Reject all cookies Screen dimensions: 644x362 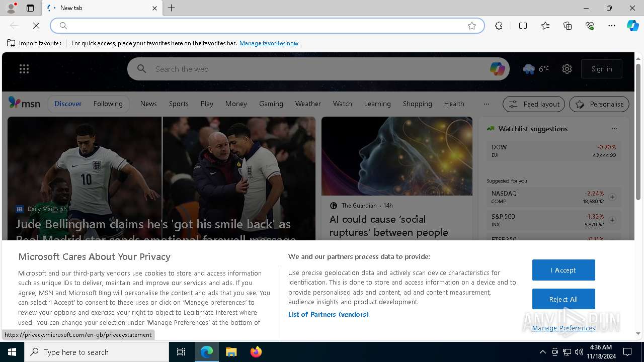point(563,299)
